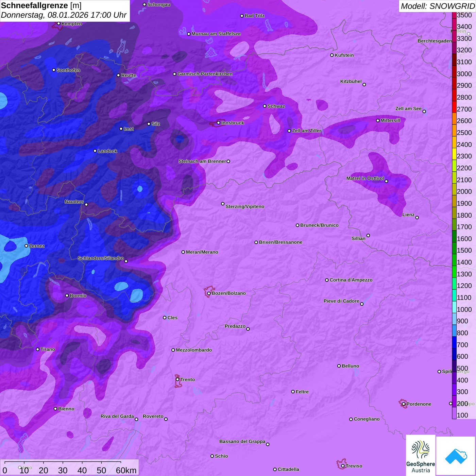Click the Cortina d'Ampezzo label
The image size is (476, 476).
[351, 280]
